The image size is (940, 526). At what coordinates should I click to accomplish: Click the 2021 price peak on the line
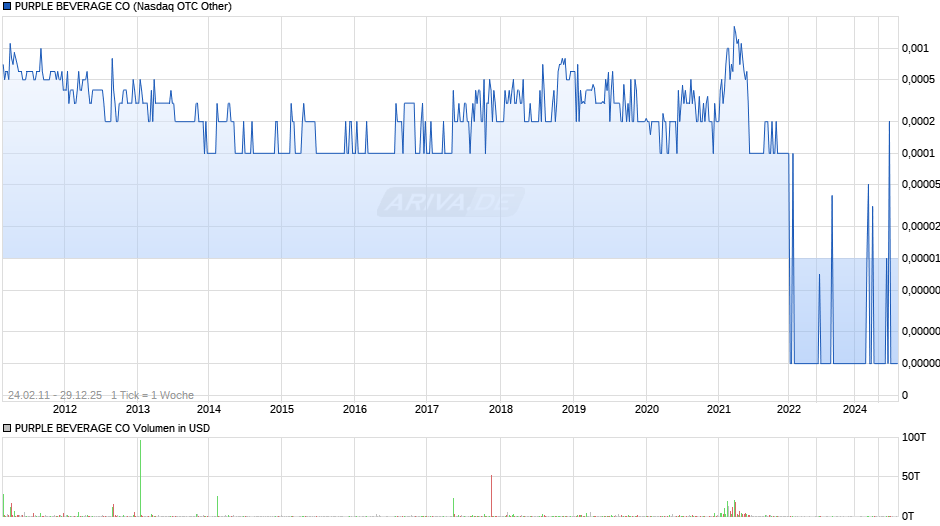[x=734, y=28]
